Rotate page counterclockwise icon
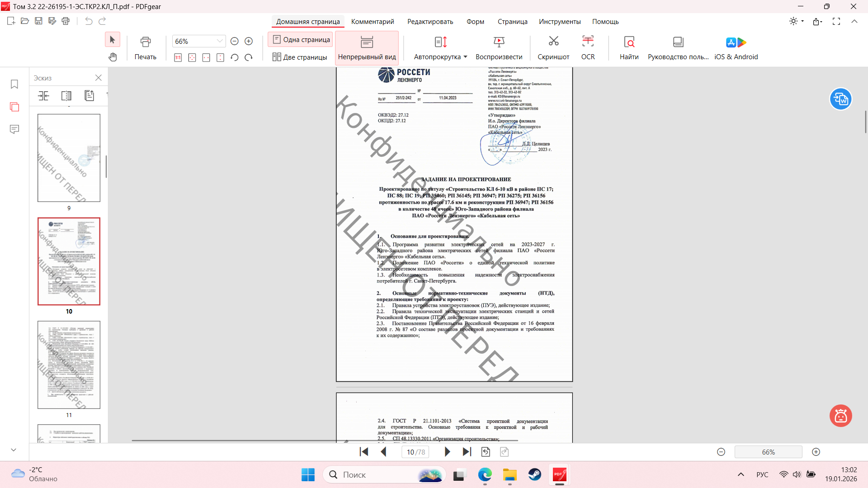 (x=234, y=57)
